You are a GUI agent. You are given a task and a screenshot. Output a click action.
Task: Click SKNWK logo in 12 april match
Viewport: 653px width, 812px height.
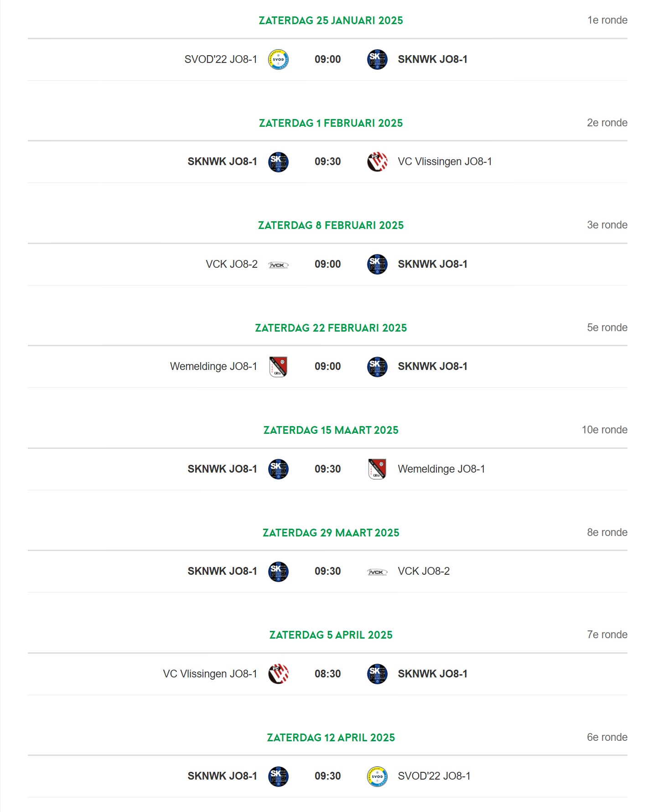tap(278, 776)
